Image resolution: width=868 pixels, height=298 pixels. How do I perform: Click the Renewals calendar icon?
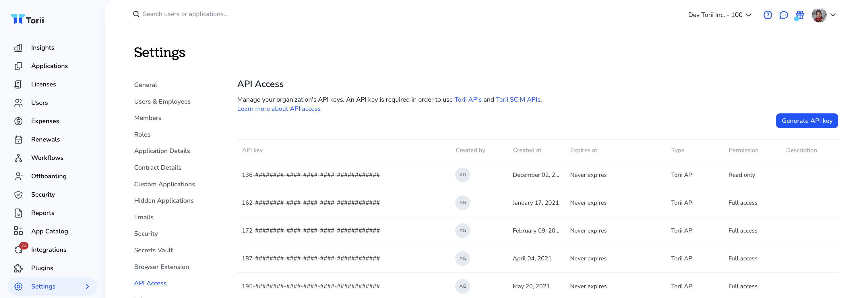[18, 140]
